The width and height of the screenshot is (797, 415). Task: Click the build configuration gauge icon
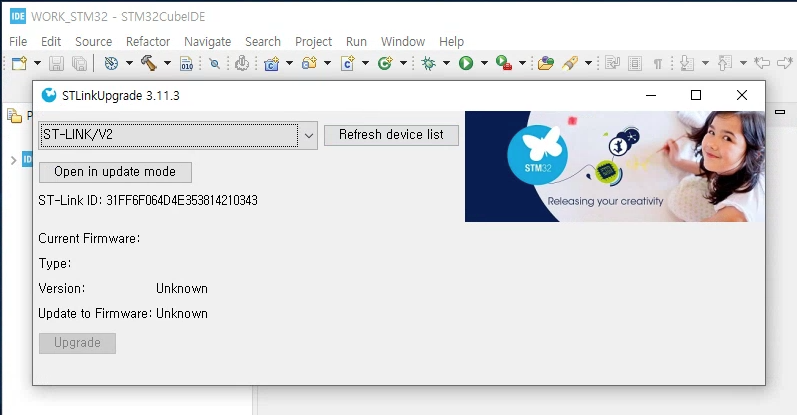pos(111,63)
